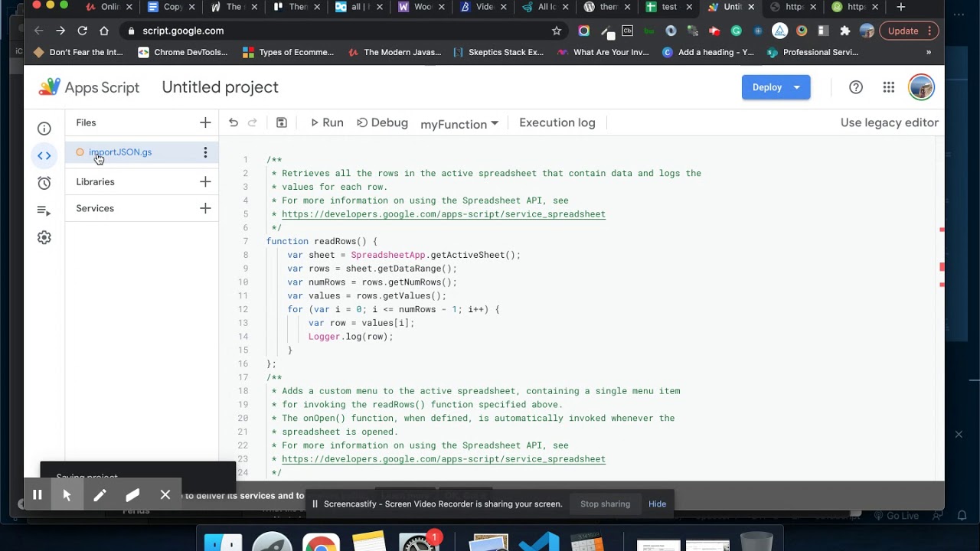Open the Notes app from the Dock
980x551 pixels.
coord(370,542)
